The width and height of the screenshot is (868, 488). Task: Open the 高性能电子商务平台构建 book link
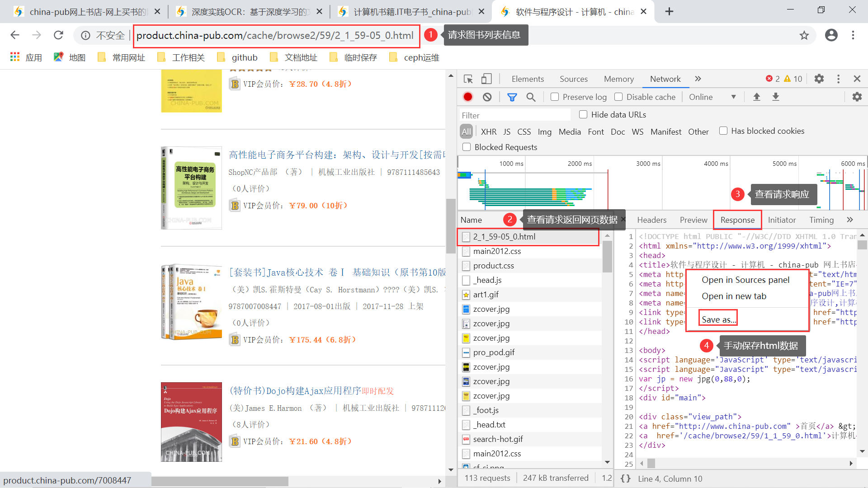[337, 155]
